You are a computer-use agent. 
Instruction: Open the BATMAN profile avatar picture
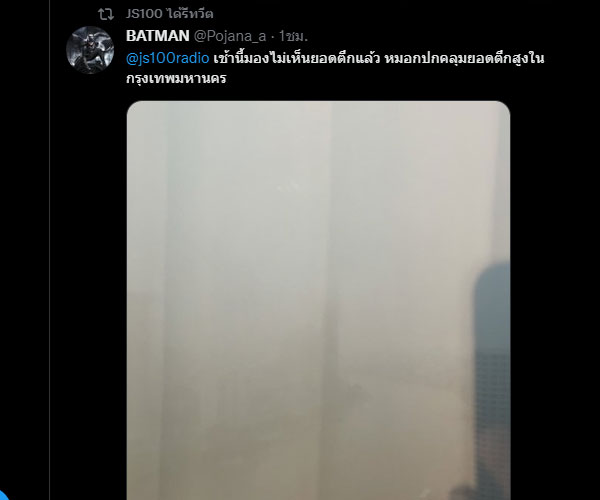(90, 50)
